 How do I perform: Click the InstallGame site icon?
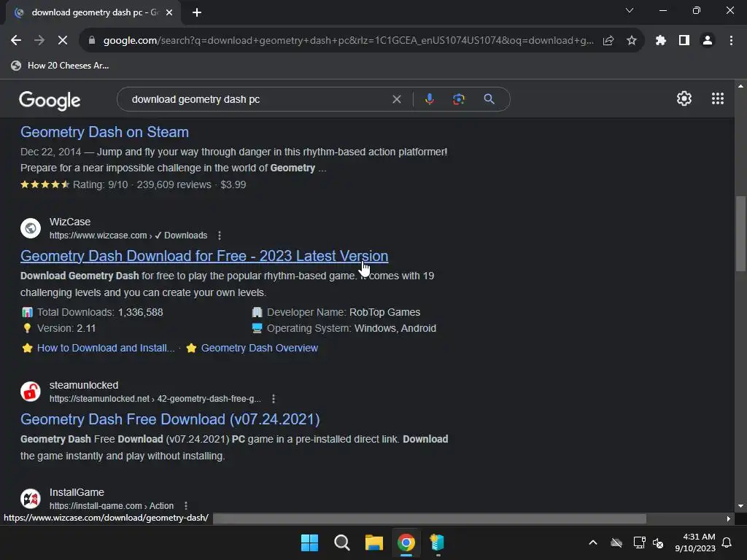tap(31, 499)
